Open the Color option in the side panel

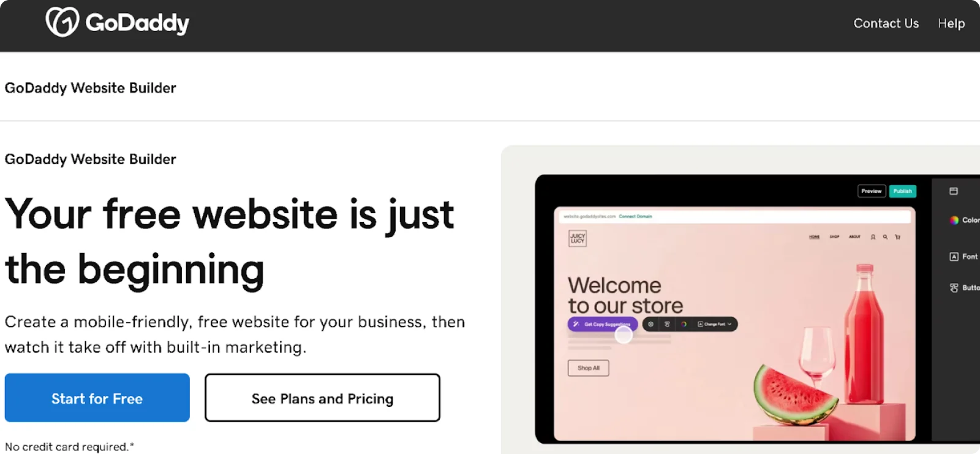click(963, 220)
